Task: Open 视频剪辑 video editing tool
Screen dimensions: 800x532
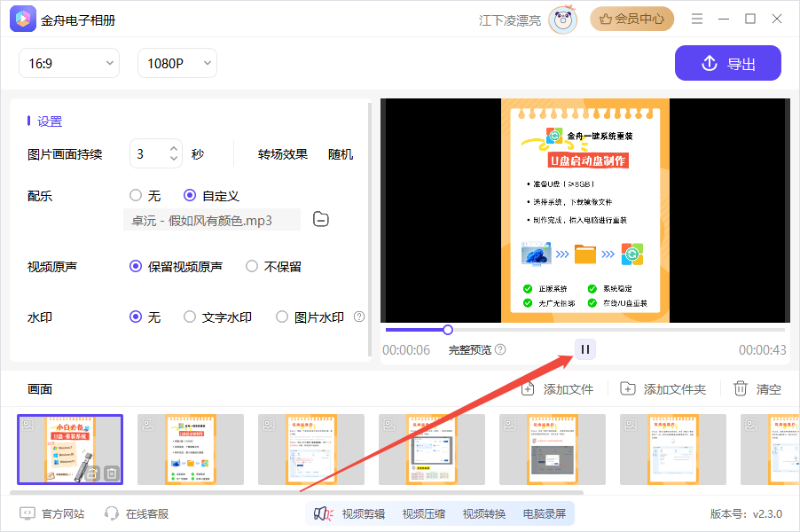Action: point(364,513)
